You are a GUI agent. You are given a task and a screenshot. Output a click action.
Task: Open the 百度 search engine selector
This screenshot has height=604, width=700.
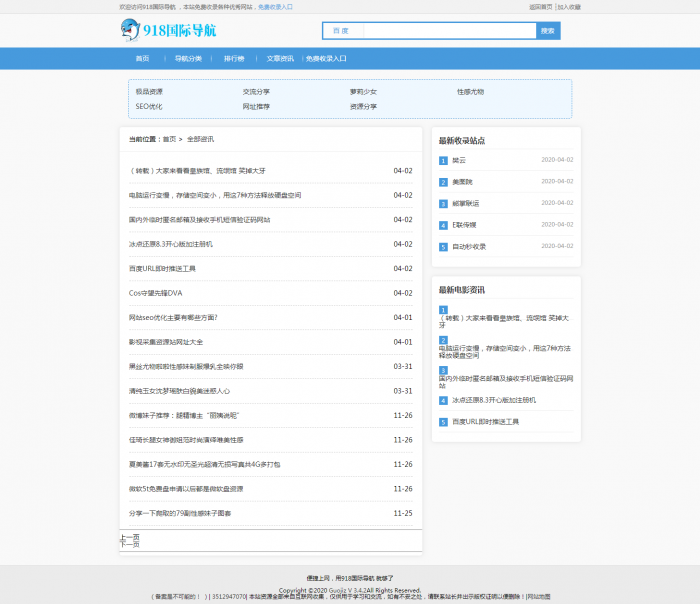[342, 31]
